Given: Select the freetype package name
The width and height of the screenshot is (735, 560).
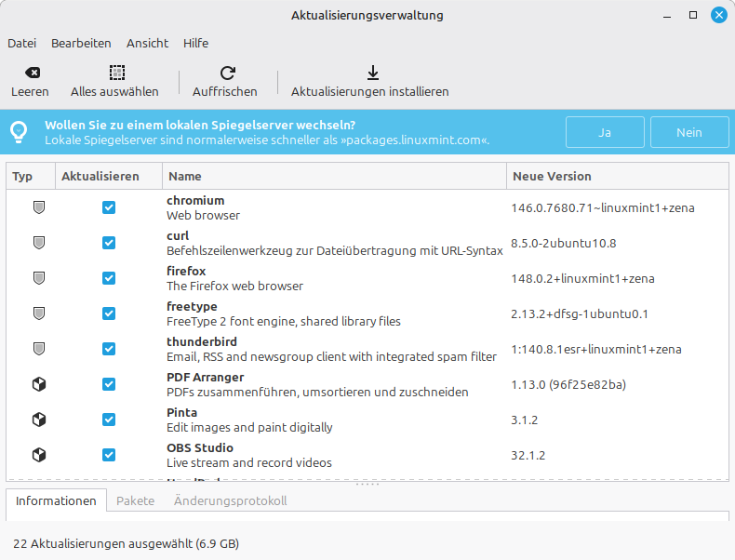Looking at the screenshot, I should click(192, 306).
